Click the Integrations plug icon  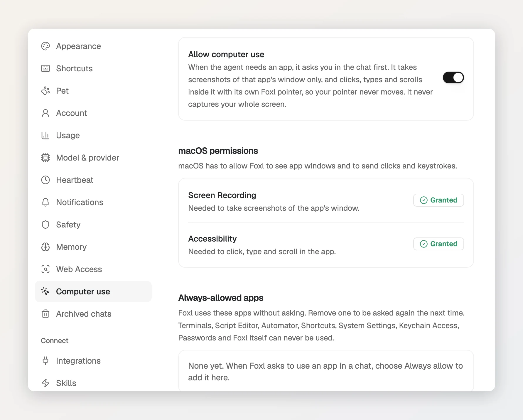45,361
